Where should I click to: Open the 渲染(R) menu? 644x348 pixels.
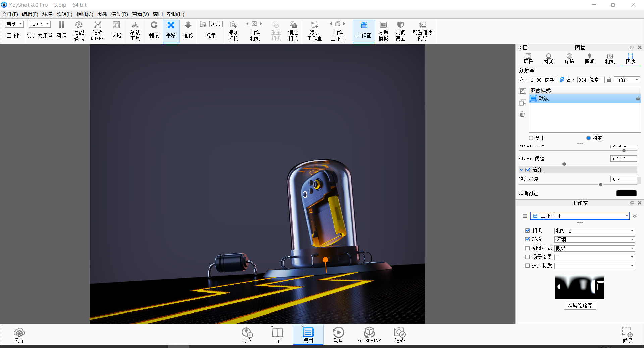tap(119, 14)
